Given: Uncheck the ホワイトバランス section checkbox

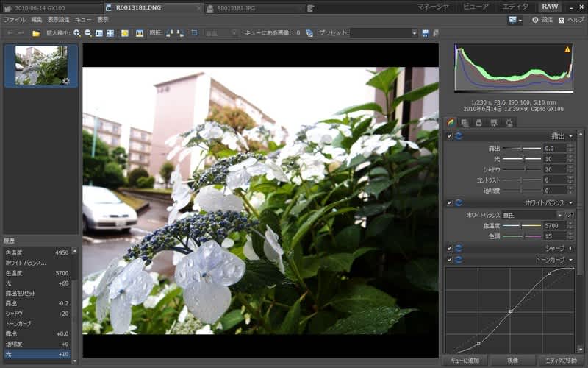Looking at the screenshot, I should point(449,203).
